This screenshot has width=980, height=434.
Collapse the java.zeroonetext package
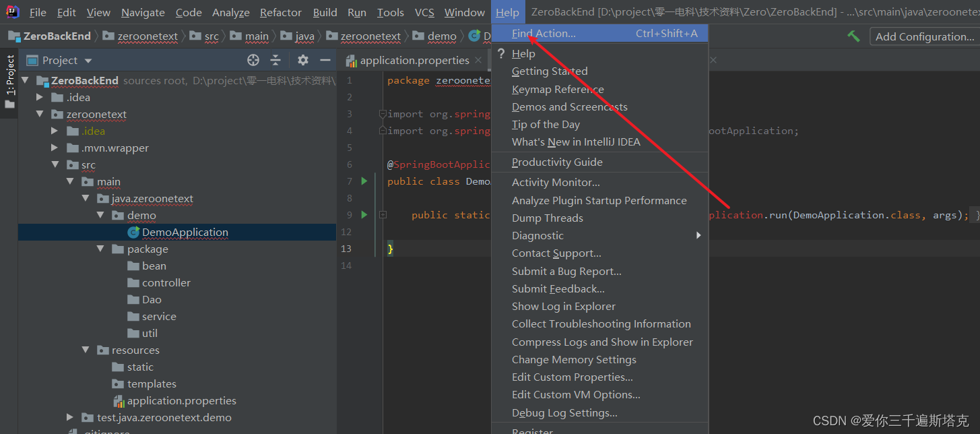86,198
